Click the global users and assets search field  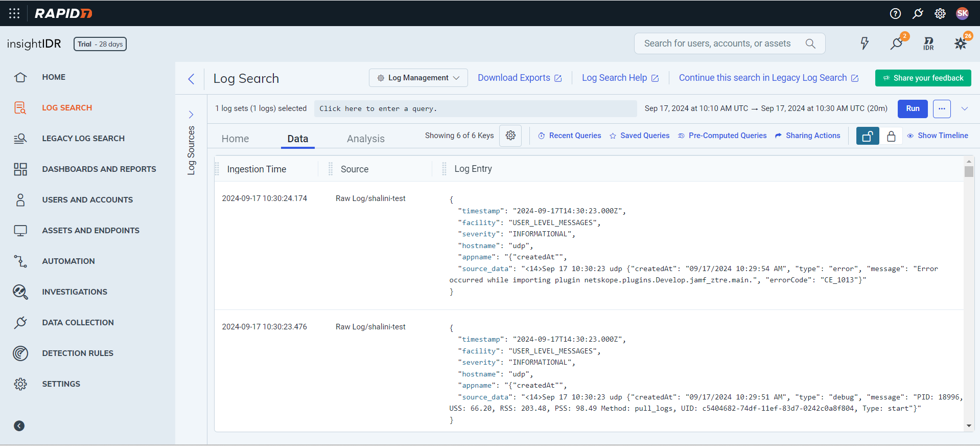730,43
